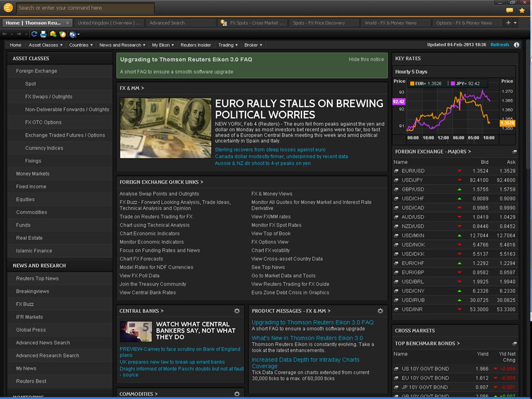Open Reuters Insider from the menu bar
This screenshot has width=532, height=399.
click(x=196, y=45)
